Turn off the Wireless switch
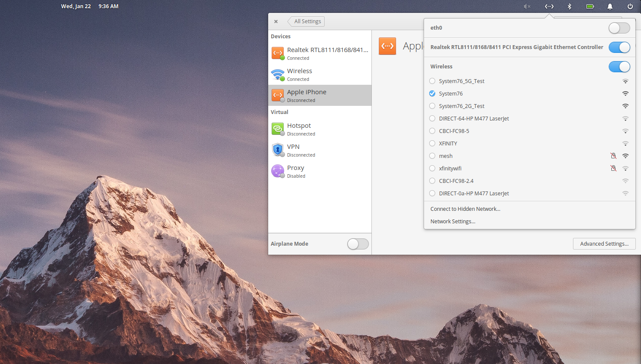The image size is (641, 364). tap(619, 67)
